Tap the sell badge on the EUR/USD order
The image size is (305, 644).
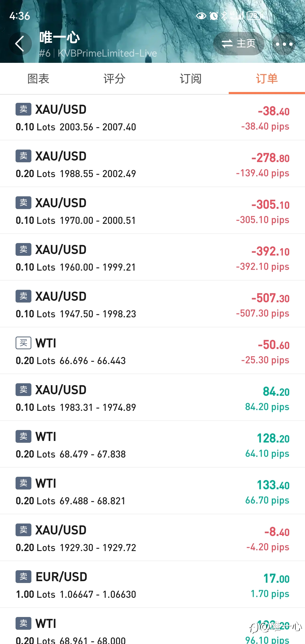click(23, 576)
